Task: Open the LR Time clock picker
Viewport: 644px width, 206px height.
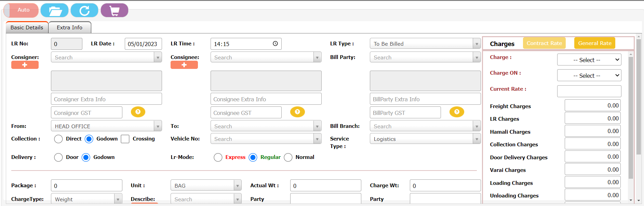Action: pos(275,44)
